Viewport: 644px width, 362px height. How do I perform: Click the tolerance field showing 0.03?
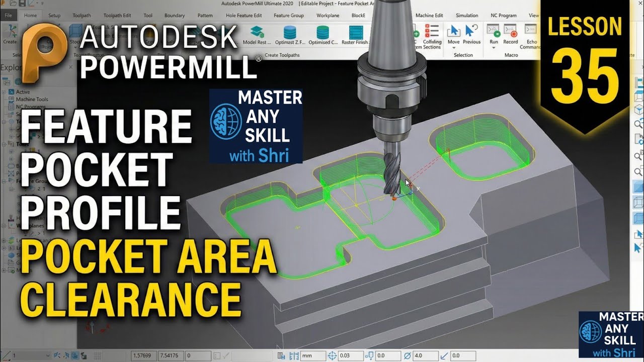click(350, 356)
